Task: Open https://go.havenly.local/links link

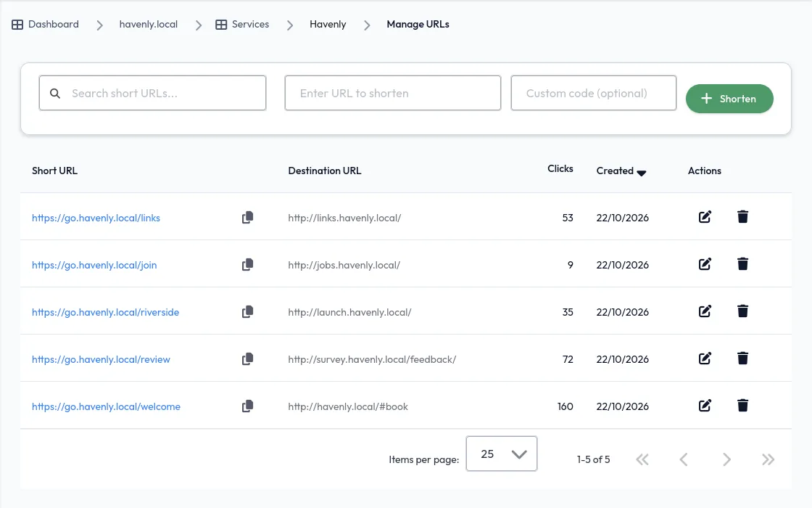Action: (x=96, y=218)
